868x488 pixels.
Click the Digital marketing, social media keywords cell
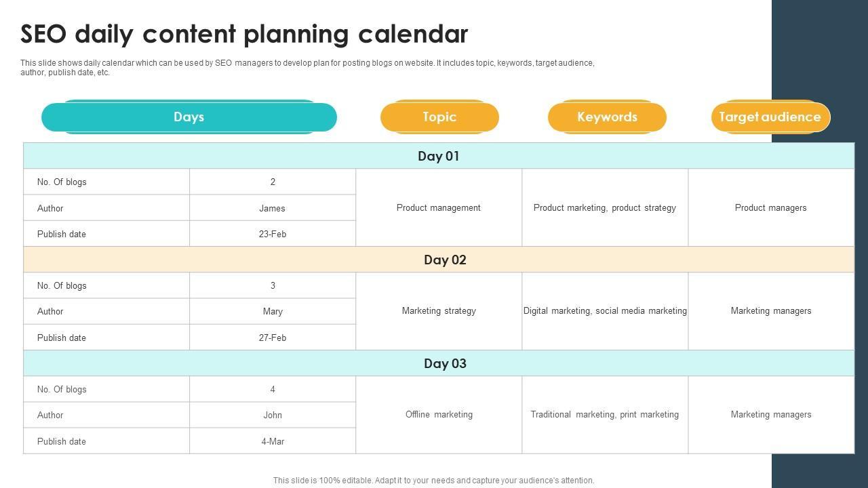tap(605, 311)
